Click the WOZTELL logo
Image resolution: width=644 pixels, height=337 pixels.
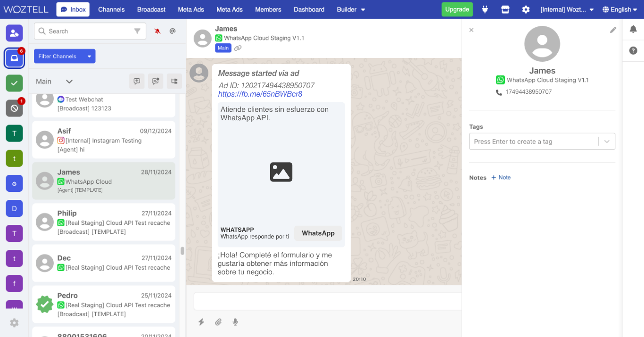(26, 9)
